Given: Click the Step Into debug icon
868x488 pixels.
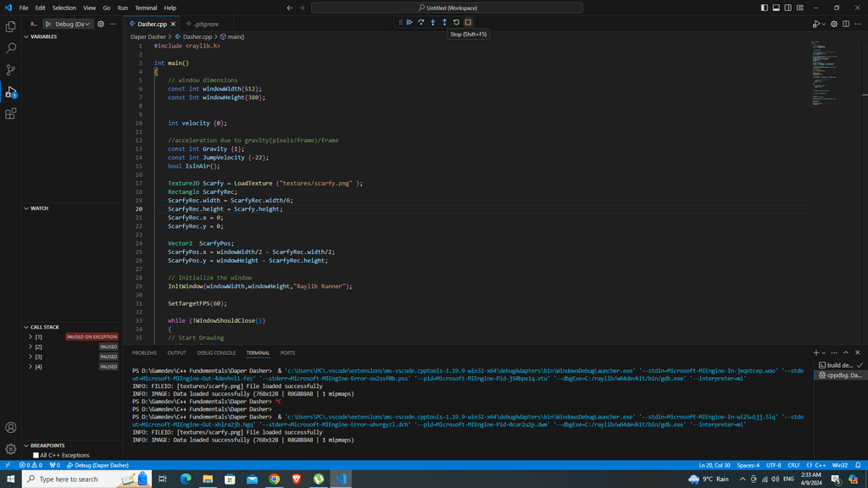Looking at the screenshot, I should coord(433,23).
